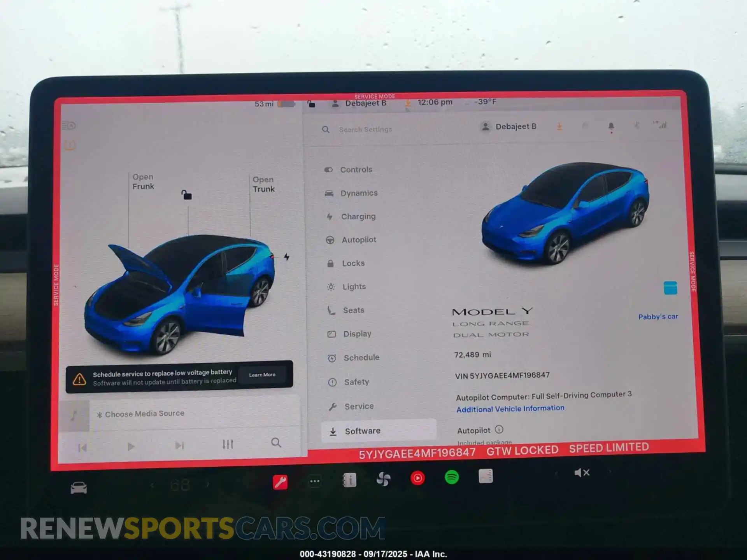The image size is (747, 560).
Task: Tap the car icon in the bottom bar
Action: 79,488
